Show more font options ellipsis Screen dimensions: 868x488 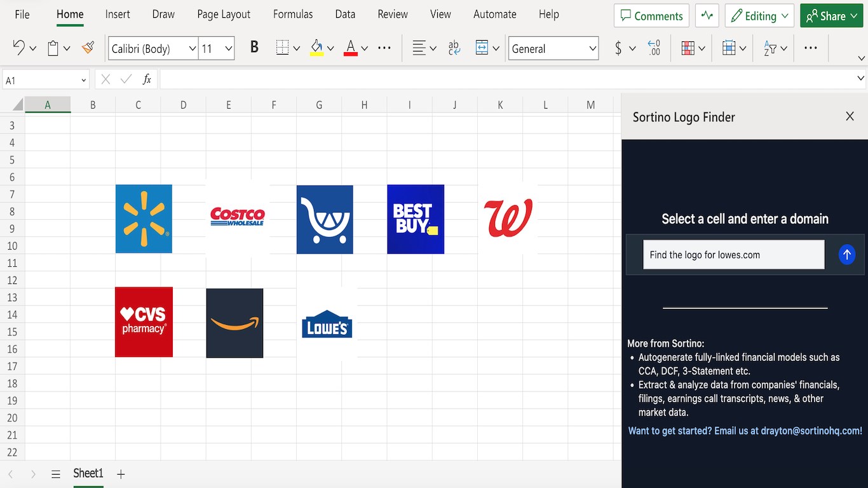(384, 48)
